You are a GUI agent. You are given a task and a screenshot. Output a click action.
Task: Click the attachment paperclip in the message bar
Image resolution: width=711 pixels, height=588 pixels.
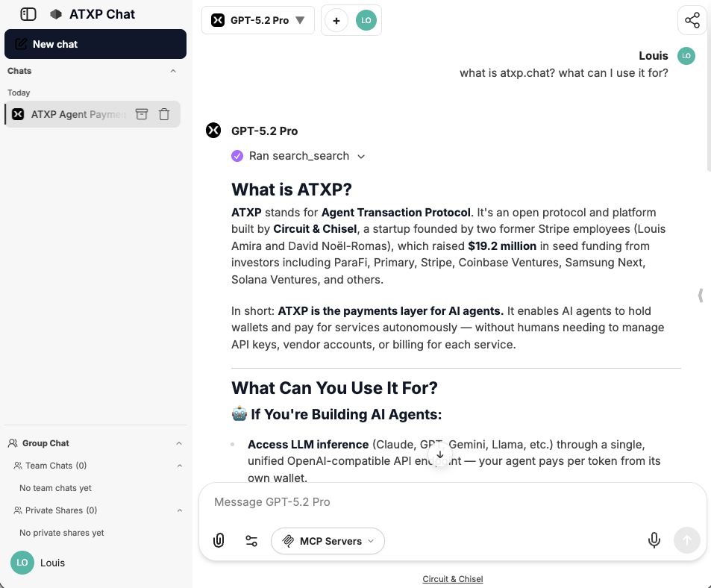(x=218, y=539)
